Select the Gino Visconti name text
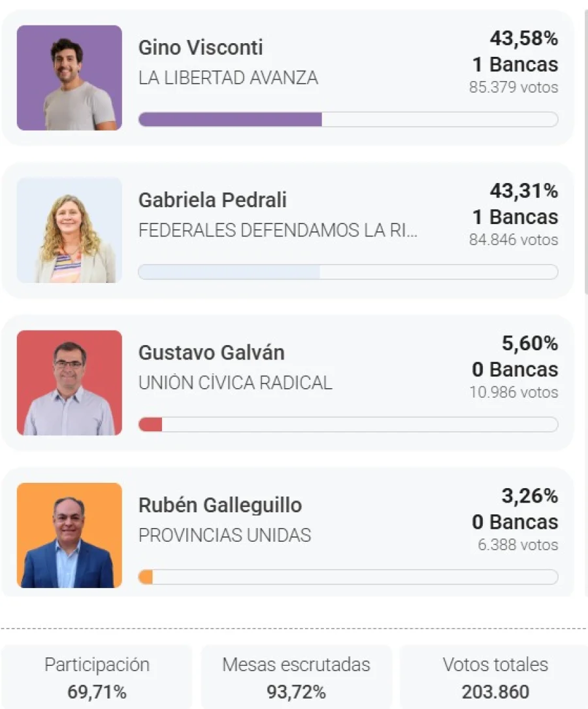 click(x=201, y=48)
